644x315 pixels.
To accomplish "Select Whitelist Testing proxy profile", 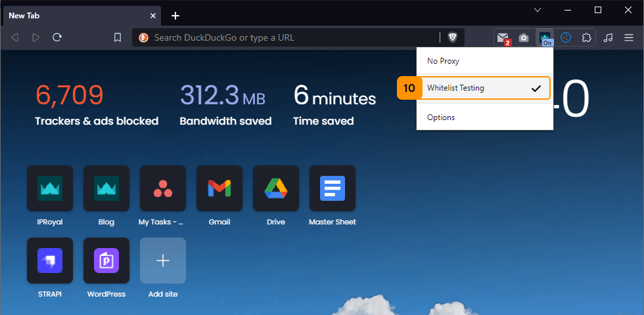I will pyautogui.click(x=486, y=88).
